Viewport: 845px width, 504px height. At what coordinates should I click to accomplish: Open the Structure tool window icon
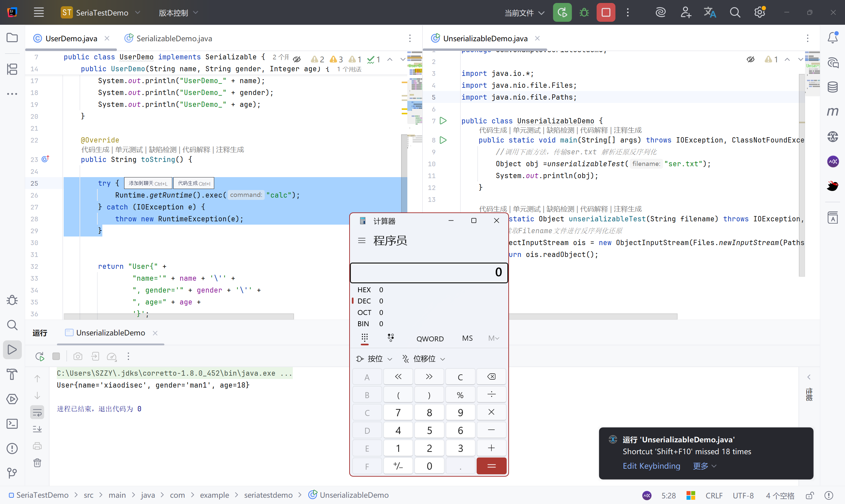click(12, 69)
